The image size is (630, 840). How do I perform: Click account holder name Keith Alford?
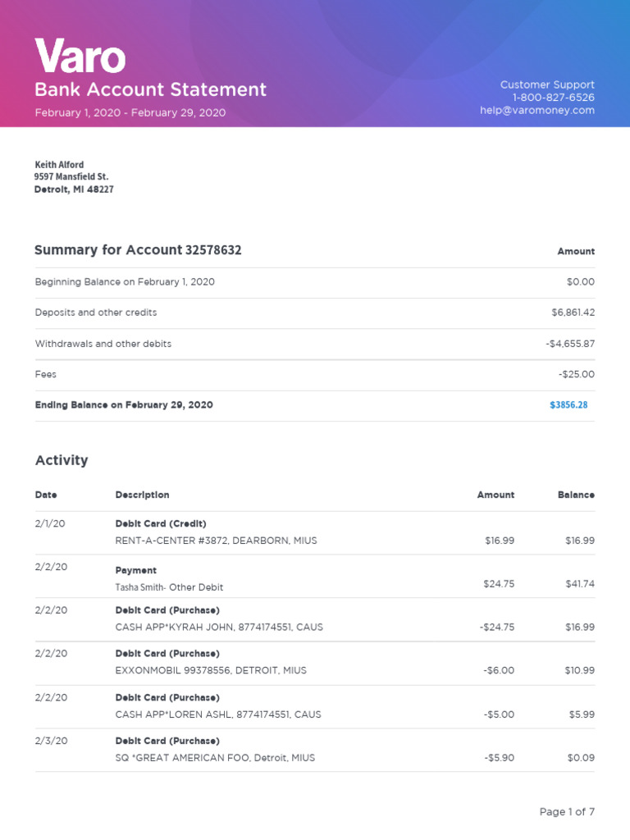(59, 165)
